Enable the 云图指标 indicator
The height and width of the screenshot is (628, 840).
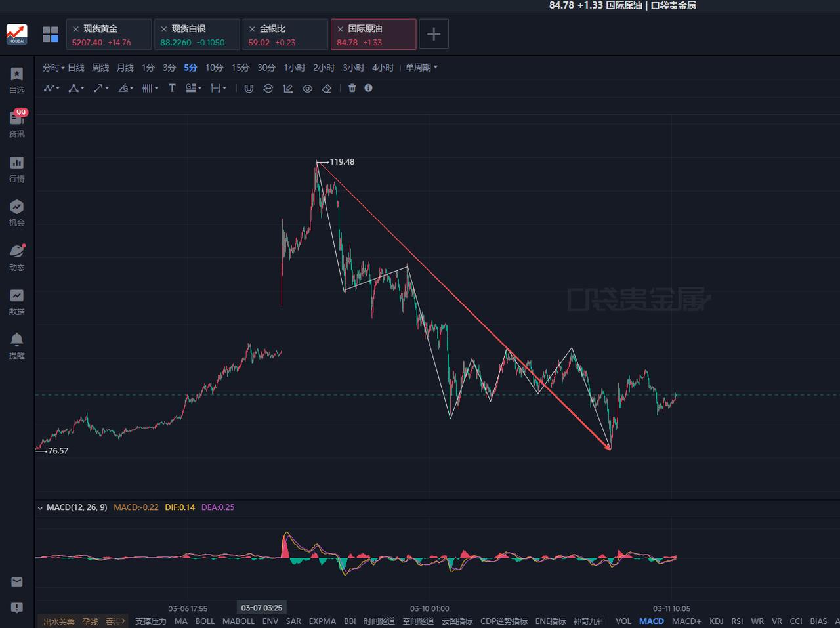point(457,621)
